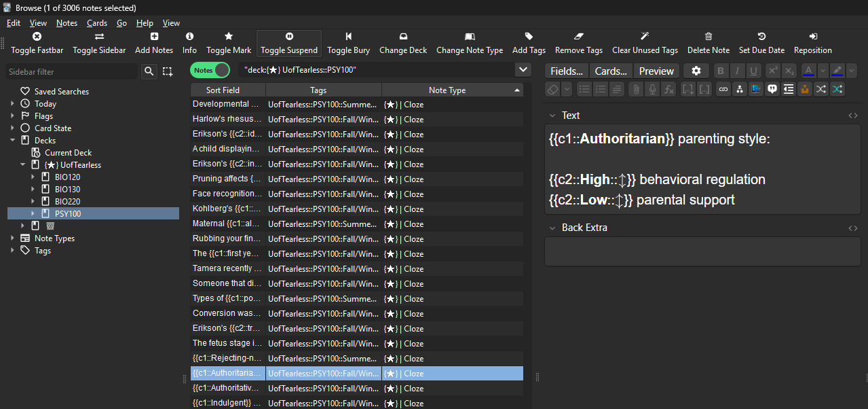
Task: Click Delete Note trash button
Action: pyautogui.click(x=709, y=43)
